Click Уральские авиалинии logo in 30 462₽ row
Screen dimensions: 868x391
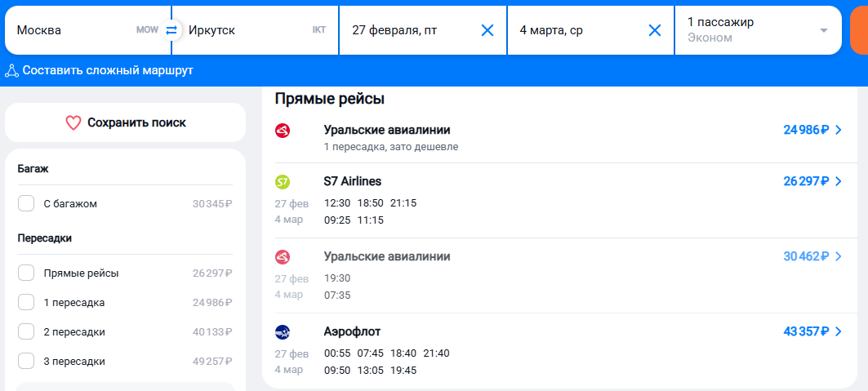pyautogui.click(x=283, y=256)
